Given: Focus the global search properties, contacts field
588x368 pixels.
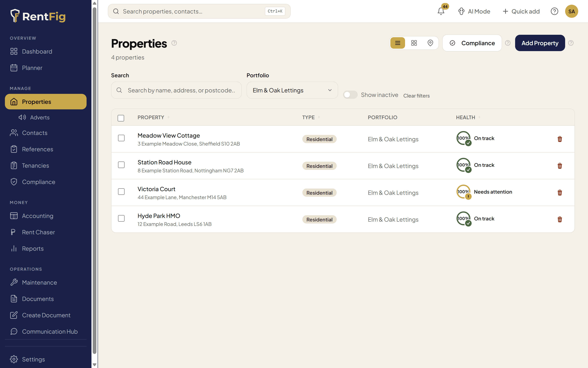Looking at the screenshot, I should coord(199,11).
